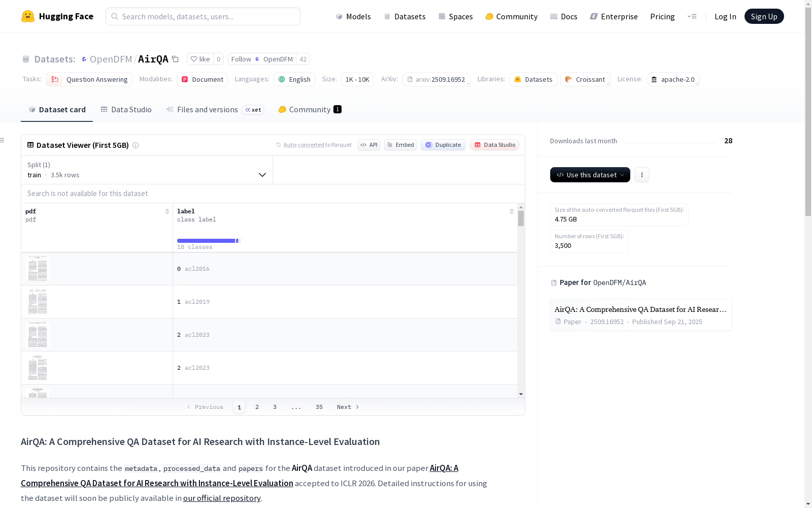Image resolution: width=812 pixels, height=508 pixels.
Task: Click the downloads last month graph line
Action: point(670,142)
